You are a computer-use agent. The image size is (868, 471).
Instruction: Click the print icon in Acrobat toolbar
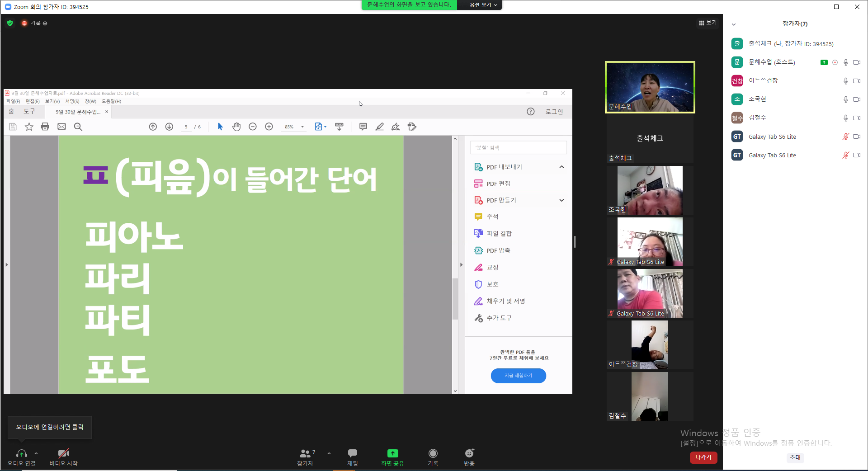[45, 127]
